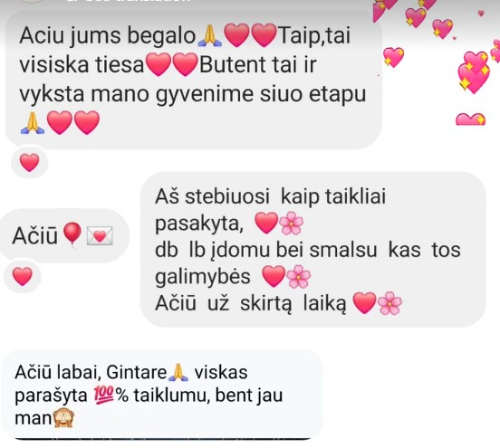This screenshot has width=500, height=448.
Task: Click the praying hands emoji after Gintare
Action: pos(178,372)
